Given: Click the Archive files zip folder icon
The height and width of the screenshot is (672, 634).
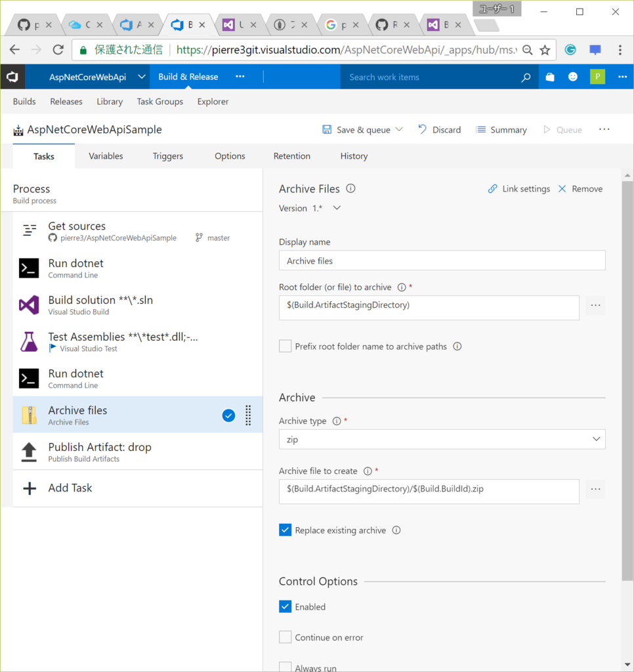Looking at the screenshot, I should point(29,415).
